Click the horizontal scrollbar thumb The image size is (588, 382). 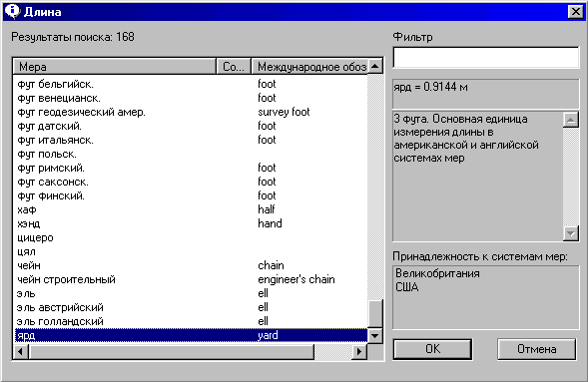tap(172, 352)
